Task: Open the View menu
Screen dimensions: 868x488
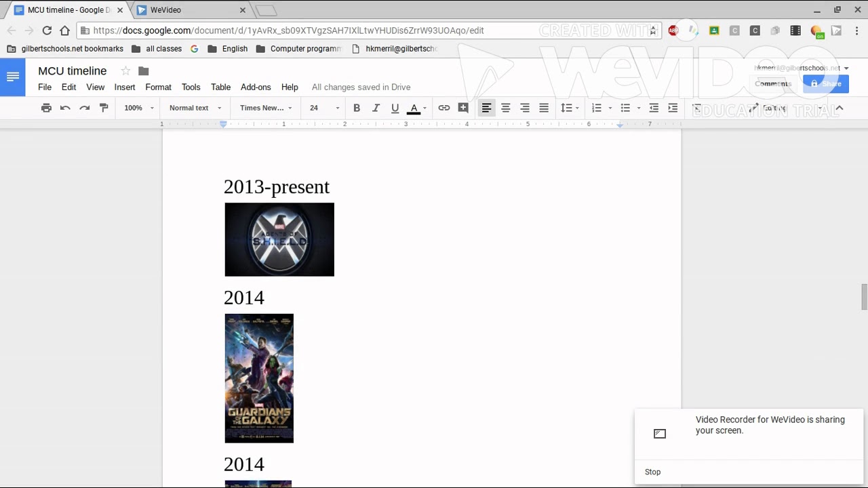Action: click(x=95, y=87)
